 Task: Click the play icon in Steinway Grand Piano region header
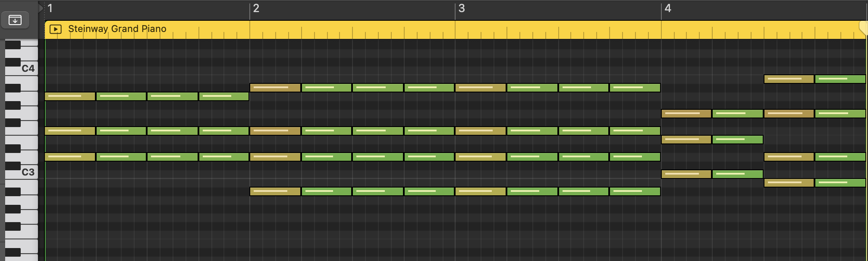(55, 29)
